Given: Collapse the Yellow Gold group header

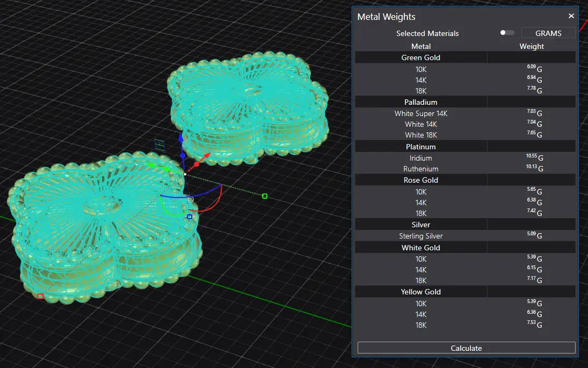Looking at the screenshot, I should tap(421, 292).
